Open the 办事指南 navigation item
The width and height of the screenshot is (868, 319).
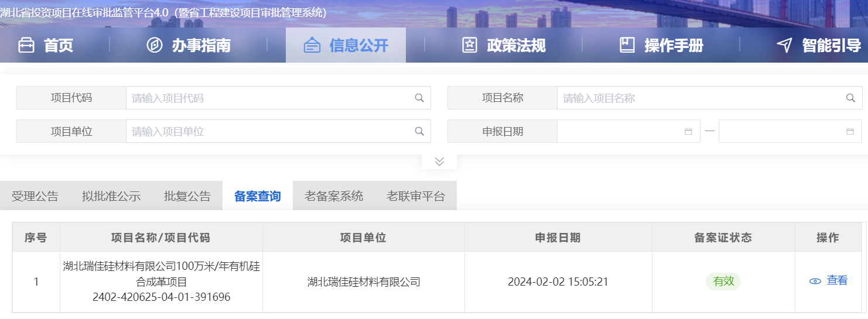click(x=189, y=45)
